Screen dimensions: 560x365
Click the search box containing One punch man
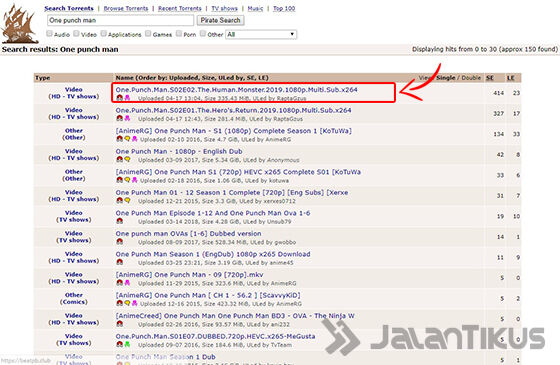click(120, 20)
